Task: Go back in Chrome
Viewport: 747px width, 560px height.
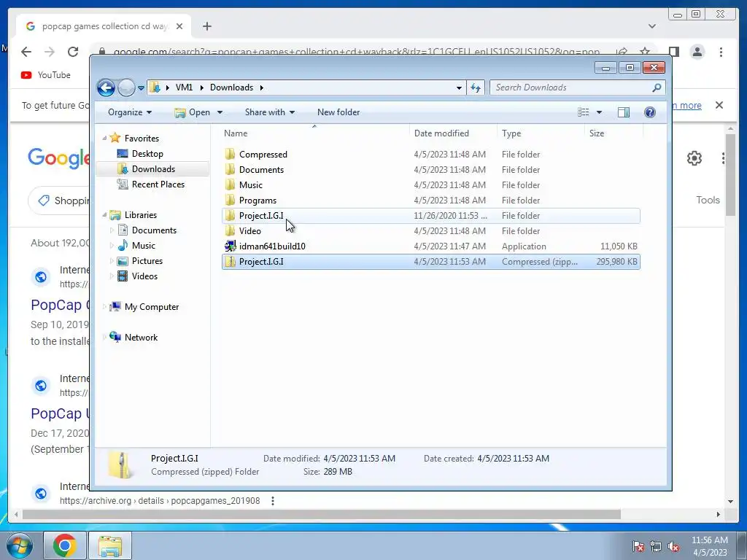Action: click(26, 52)
